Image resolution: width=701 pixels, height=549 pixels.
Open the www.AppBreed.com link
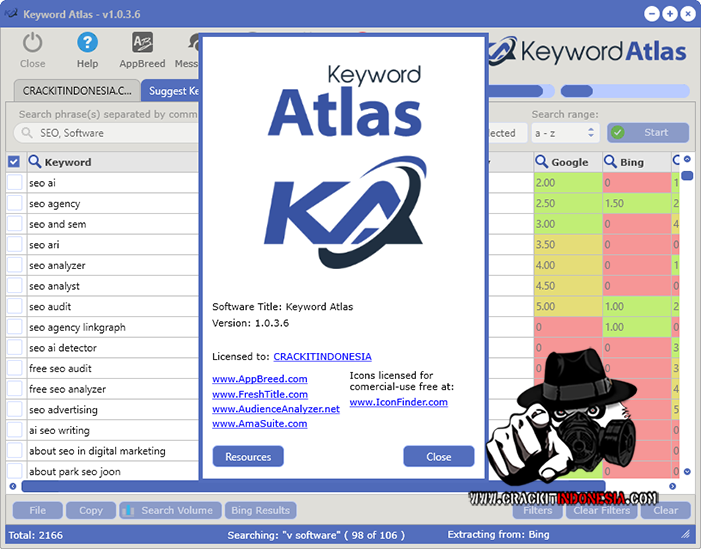pyautogui.click(x=260, y=379)
